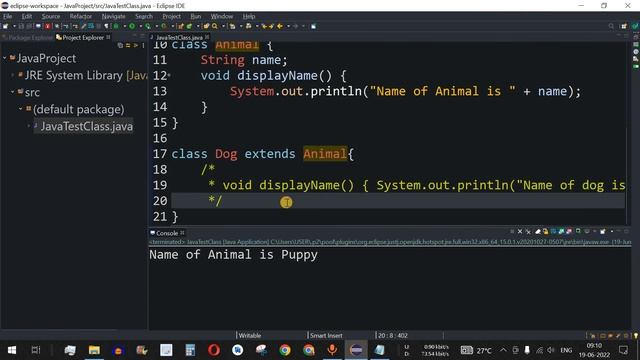
Task: Click the green Debug bug icon
Action: point(116,26)
